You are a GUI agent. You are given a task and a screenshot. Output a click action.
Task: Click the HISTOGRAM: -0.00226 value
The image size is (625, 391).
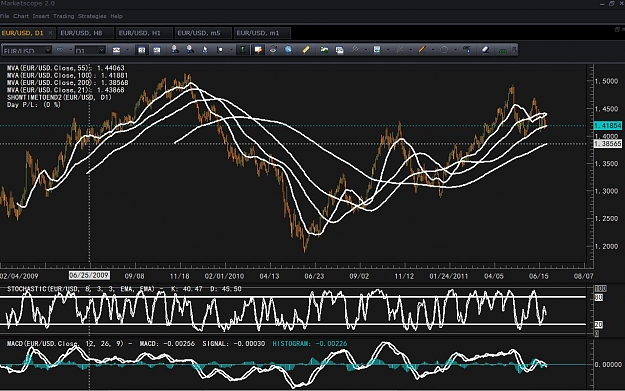point(310,344)
